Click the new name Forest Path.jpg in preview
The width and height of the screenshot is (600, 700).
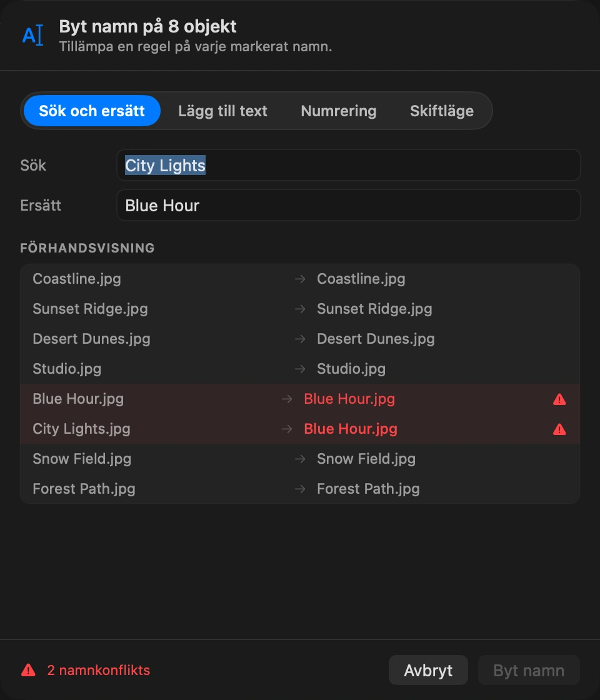[x=368, y=488]
